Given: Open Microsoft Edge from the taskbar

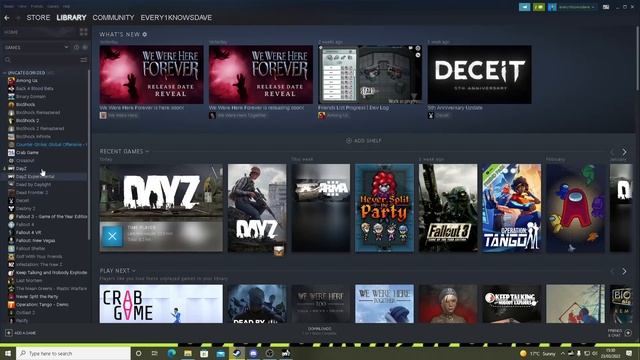Looking at the screenshot, I should click(171, 353).
